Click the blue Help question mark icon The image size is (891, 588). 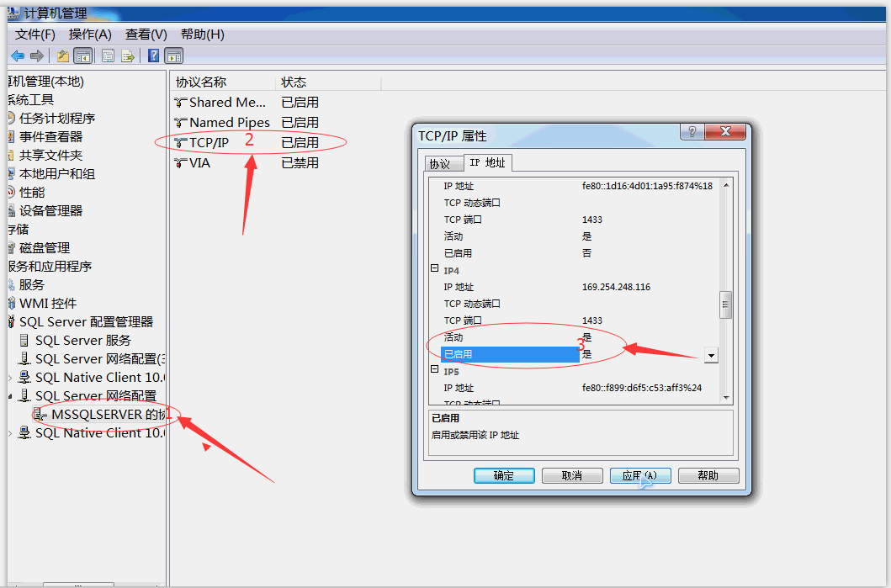(153, 56)
